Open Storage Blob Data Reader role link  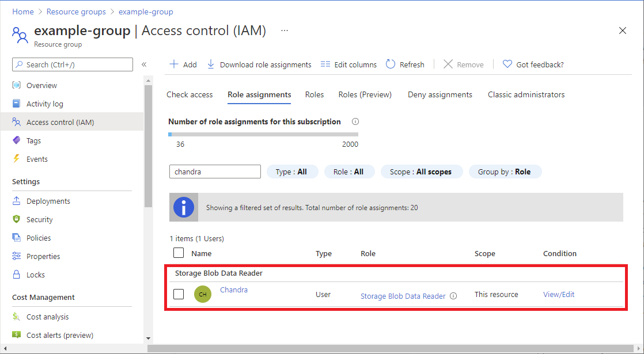(x=403, y=296)
